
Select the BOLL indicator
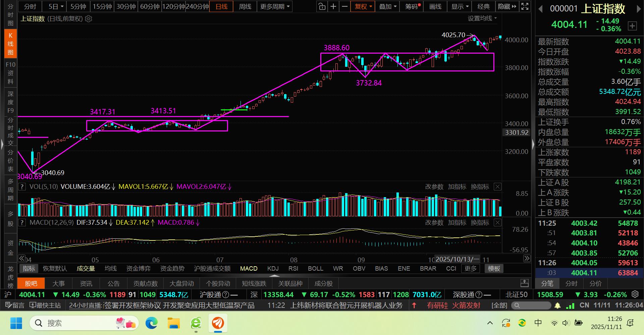click(x=316, y=269)
